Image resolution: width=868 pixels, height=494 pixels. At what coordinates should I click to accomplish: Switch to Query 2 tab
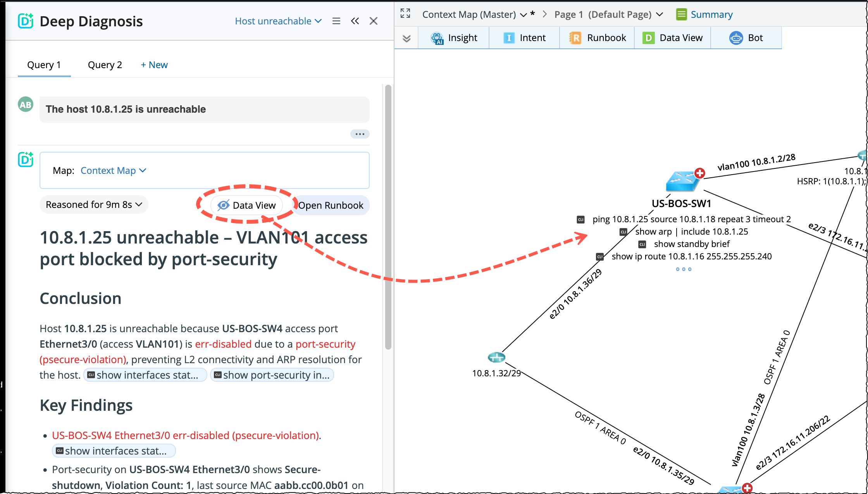coord(105,65)
